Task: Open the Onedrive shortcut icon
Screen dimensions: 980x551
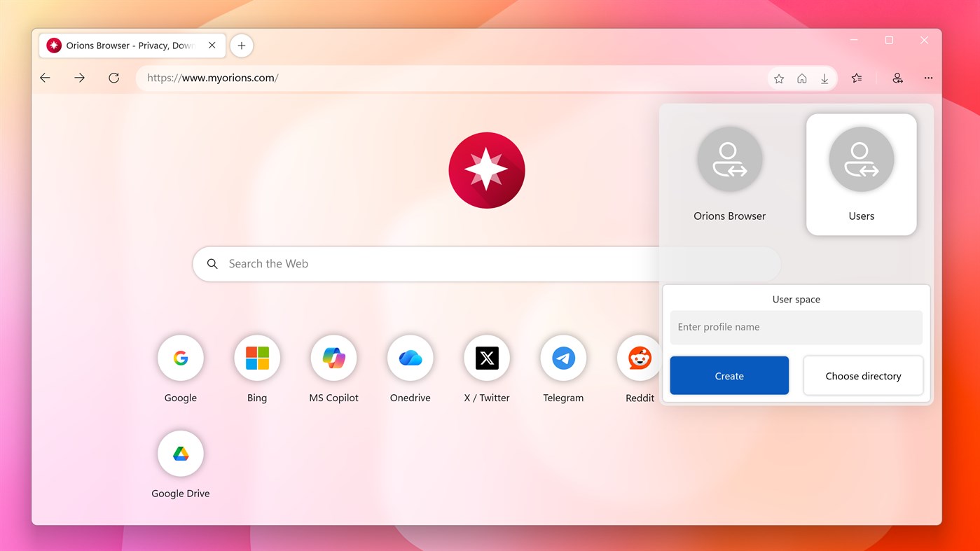Action: pos(410,358)
